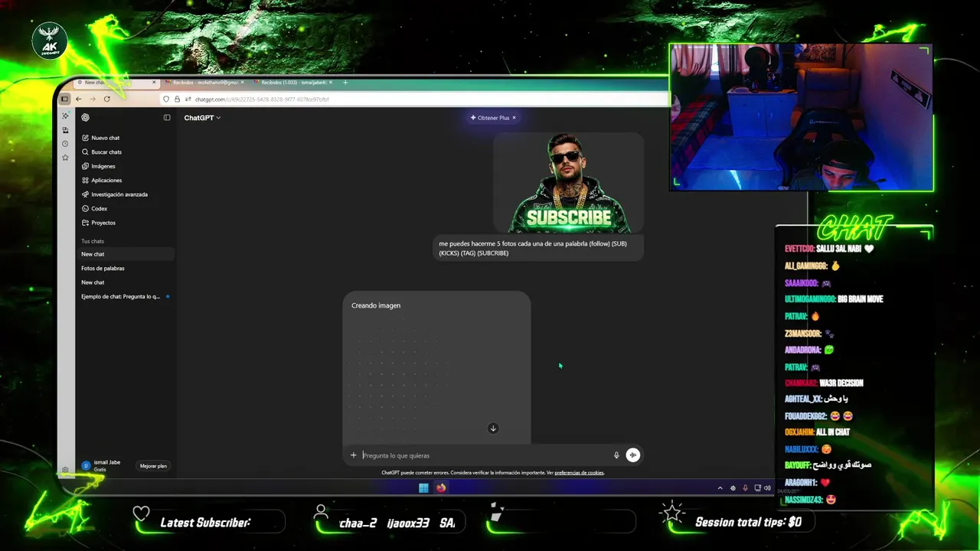The width and height of the screenshot is (980, 551).
Task: Click the browser Back arrow
Action: pyautogui.click(x=78, y=99)
